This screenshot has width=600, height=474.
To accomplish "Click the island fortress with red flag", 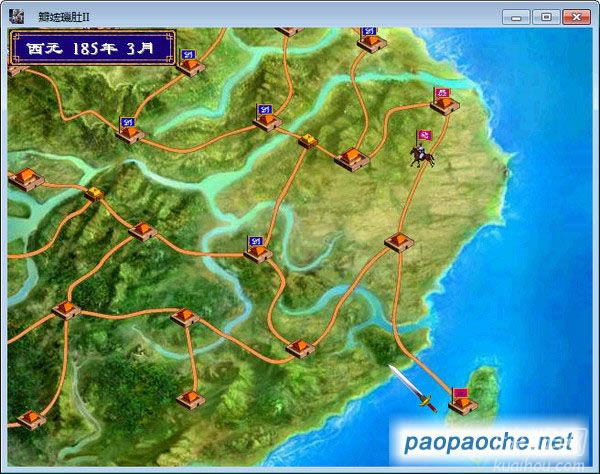I will coord(461,400).
